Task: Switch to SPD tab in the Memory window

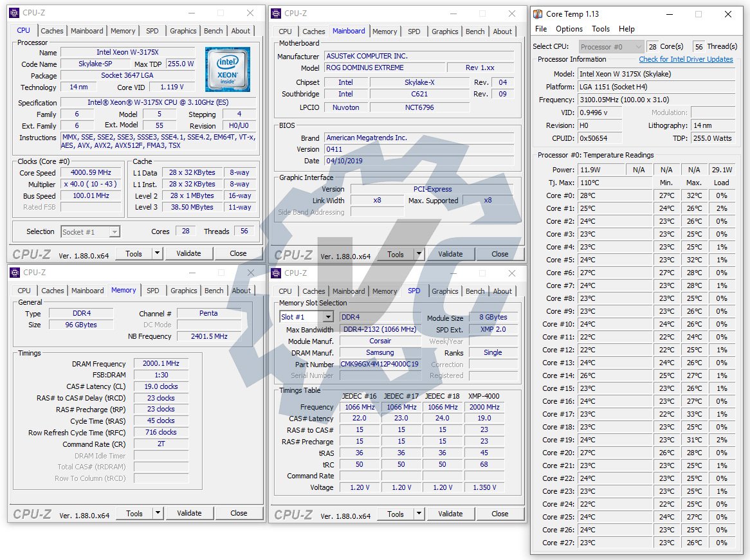Action: coord(153,290)
